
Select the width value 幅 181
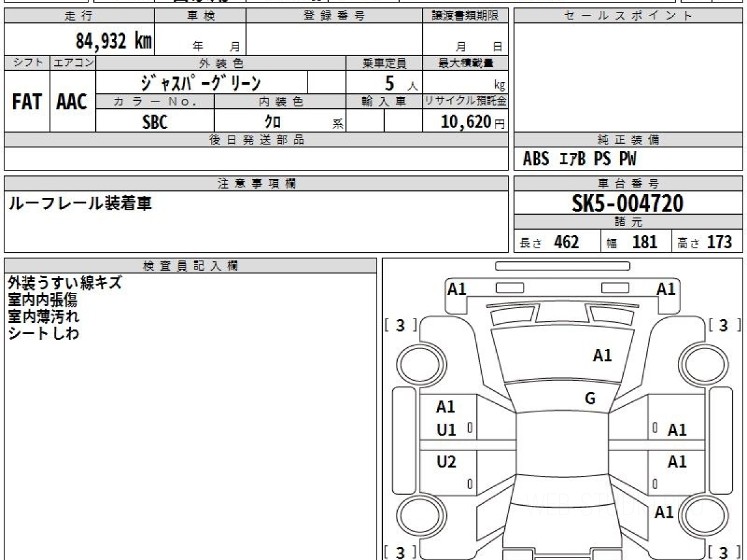[x=631, y=242]
